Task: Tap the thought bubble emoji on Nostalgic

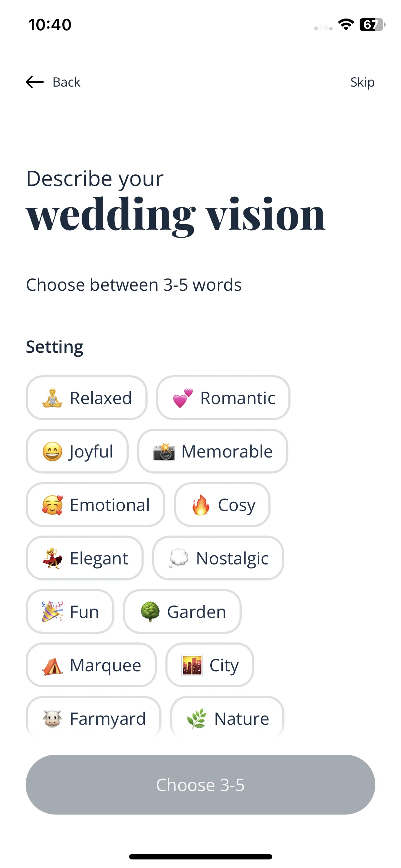Action: pyautogui.click(x=179, y=558)
